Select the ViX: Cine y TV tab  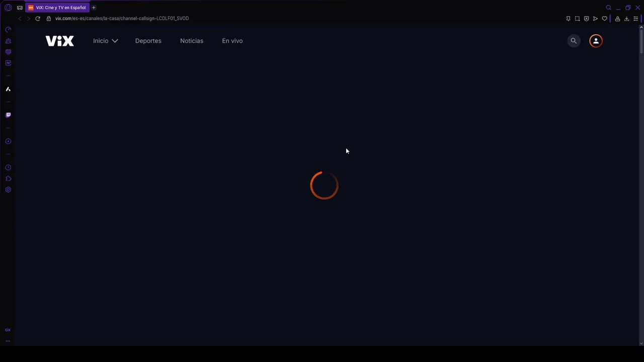point(57,8)
